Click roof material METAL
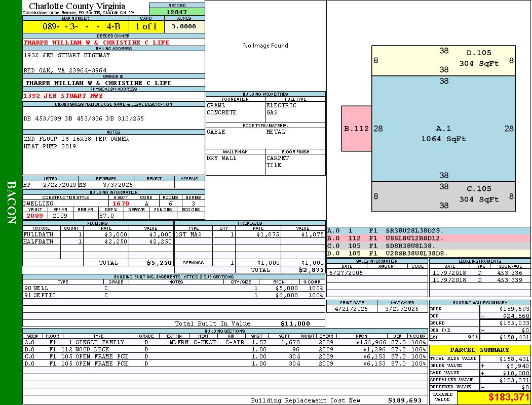Screen dimensions: 532x405 [276, 132]
